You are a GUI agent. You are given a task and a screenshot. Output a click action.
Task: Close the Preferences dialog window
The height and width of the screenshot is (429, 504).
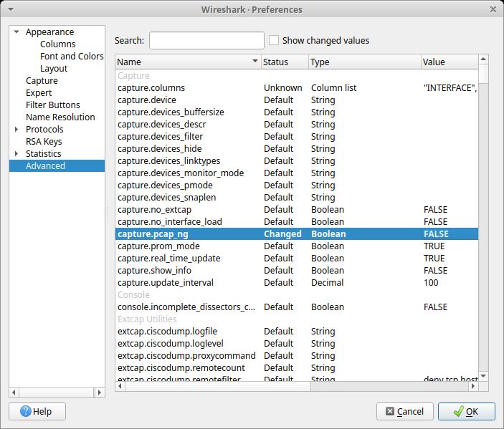pos(493,9)
